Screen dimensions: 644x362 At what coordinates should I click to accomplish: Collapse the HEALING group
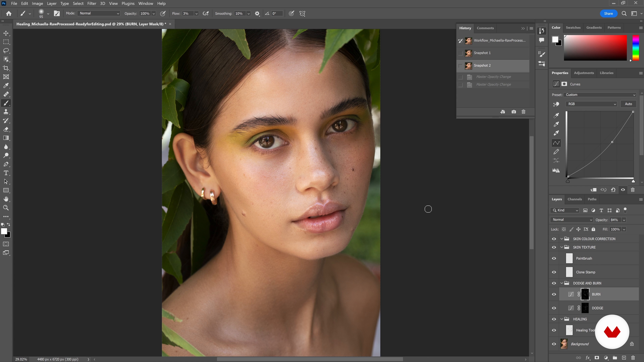click(562, 319)
